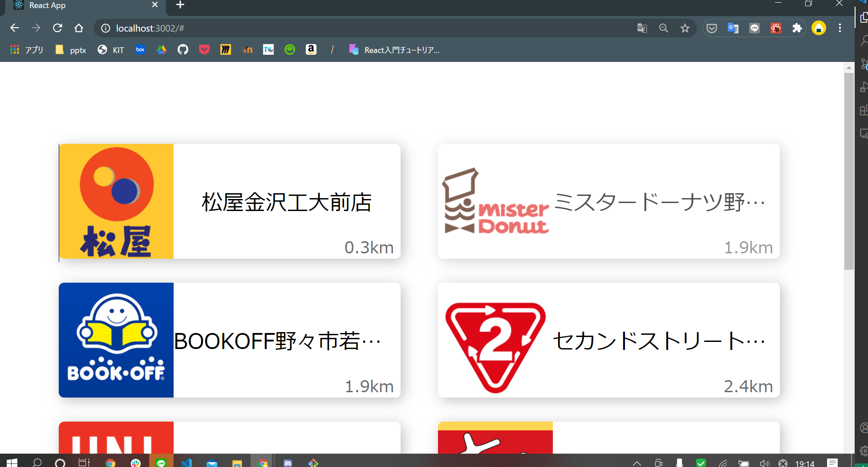Viewport: 868px width, 467px height.
Task: Open the Mister Donut store card title
Action: coord(659,202)
